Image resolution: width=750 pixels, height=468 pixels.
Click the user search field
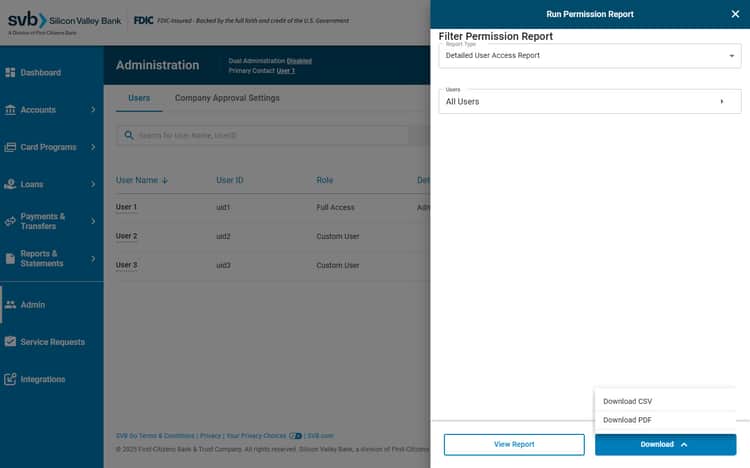[x=262, y=135]
